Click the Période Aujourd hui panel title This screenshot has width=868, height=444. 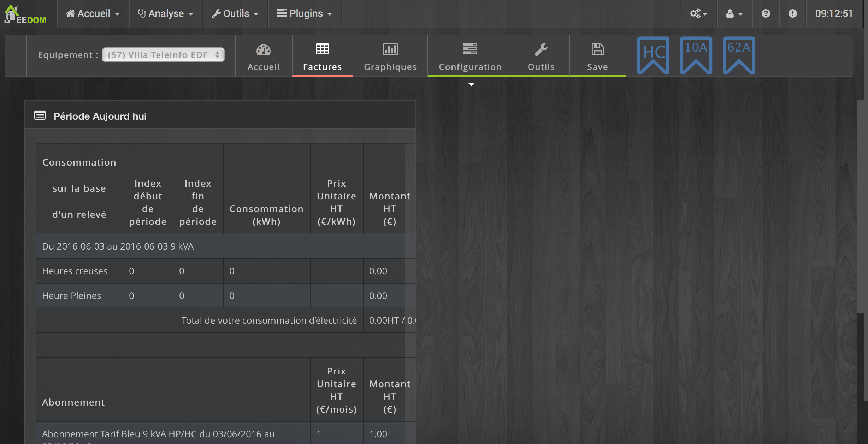pos(100,116)
